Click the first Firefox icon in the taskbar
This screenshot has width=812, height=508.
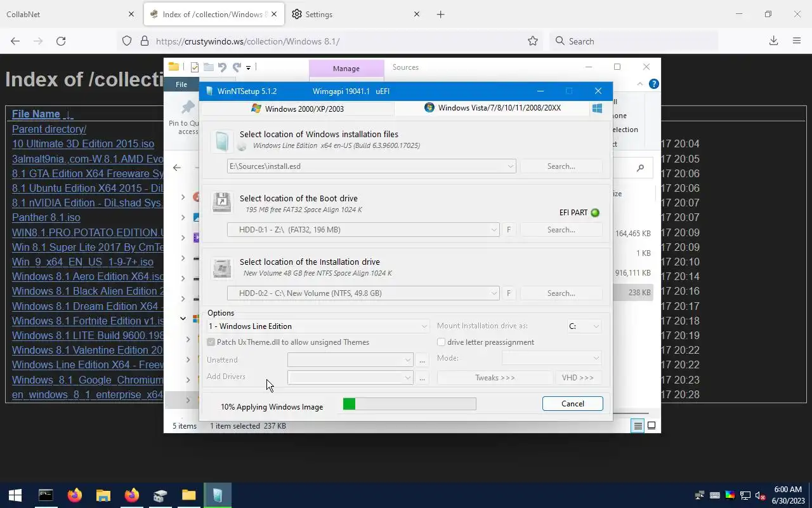coord(75,495)
